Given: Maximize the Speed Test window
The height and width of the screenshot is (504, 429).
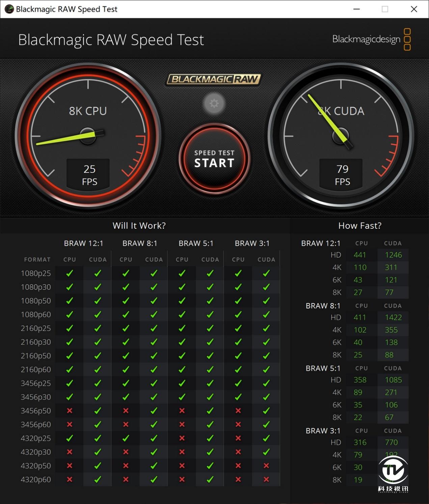Looking at the screenshot, I should pyautogui.click(x=385, y=9).
